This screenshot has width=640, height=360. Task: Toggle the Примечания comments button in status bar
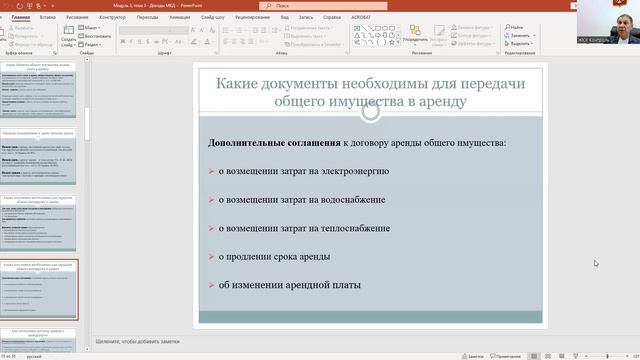coord(506,356)
